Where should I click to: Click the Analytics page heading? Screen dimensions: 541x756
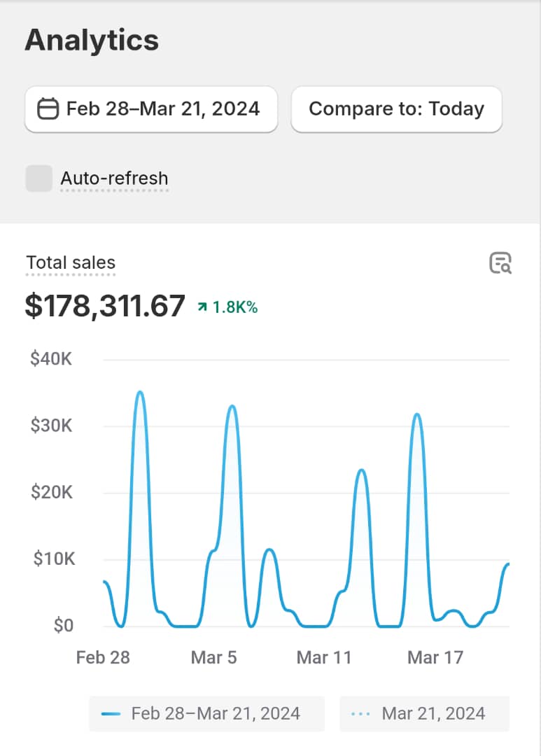point(92,41)
